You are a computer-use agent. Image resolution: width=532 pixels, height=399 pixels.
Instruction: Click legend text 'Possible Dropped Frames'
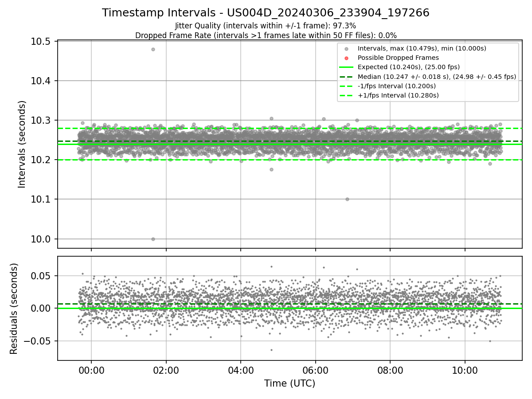pos(398,58)
